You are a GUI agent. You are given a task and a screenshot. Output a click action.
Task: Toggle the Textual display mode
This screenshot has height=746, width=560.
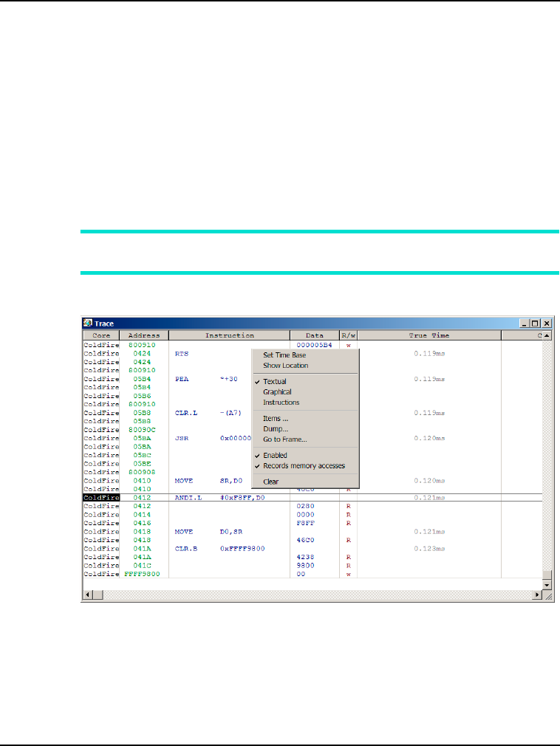275,382
